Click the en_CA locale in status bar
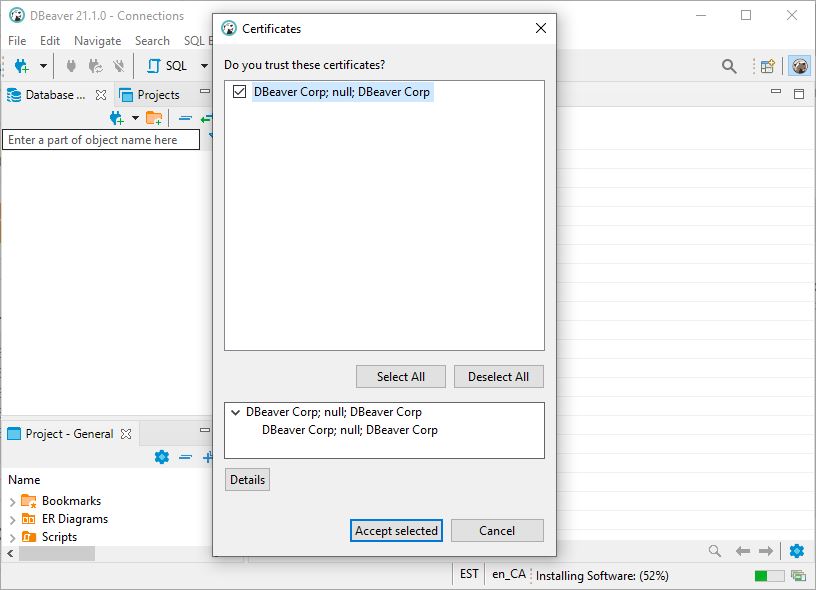 click(x=509, y=574)
